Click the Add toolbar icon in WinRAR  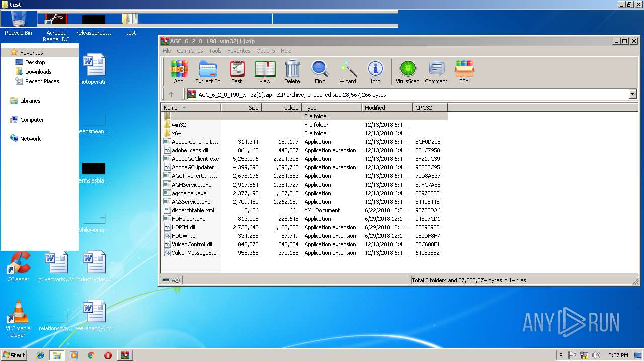tap(179, 72)
